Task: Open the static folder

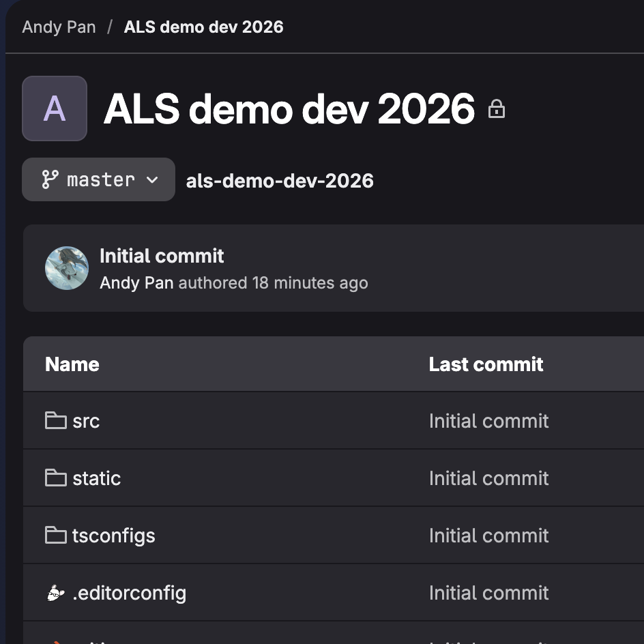Action: point(96,478)
